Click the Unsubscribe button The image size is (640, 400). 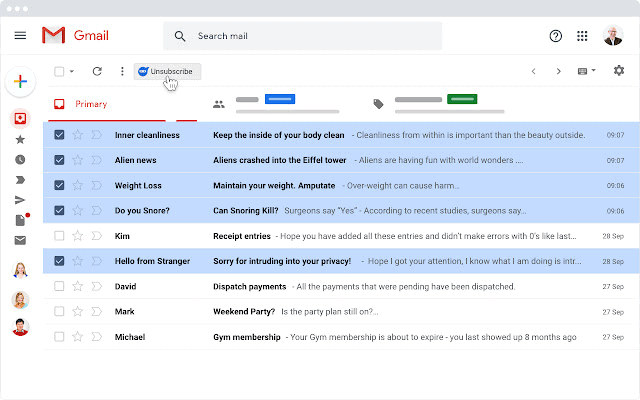pos(168,71)
